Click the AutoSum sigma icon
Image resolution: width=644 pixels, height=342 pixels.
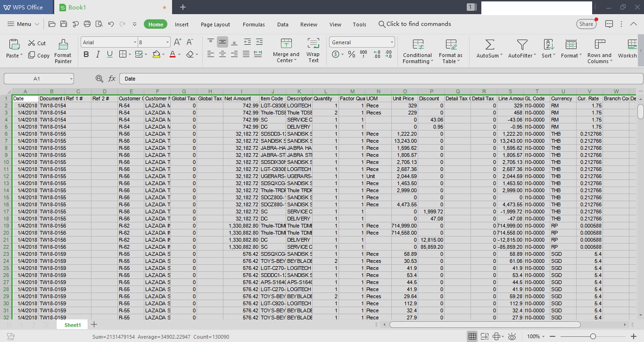point(490,45)
